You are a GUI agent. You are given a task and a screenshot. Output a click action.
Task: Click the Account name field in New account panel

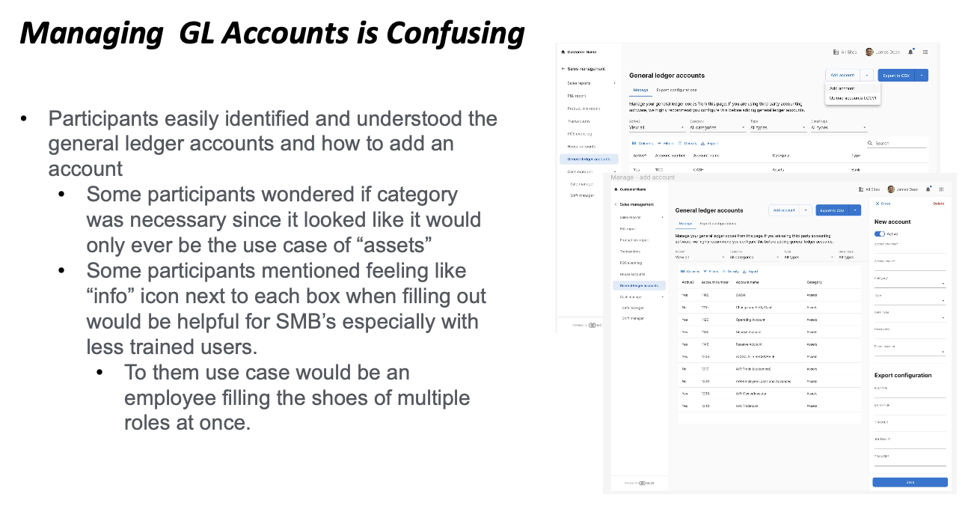click(910, 266)
